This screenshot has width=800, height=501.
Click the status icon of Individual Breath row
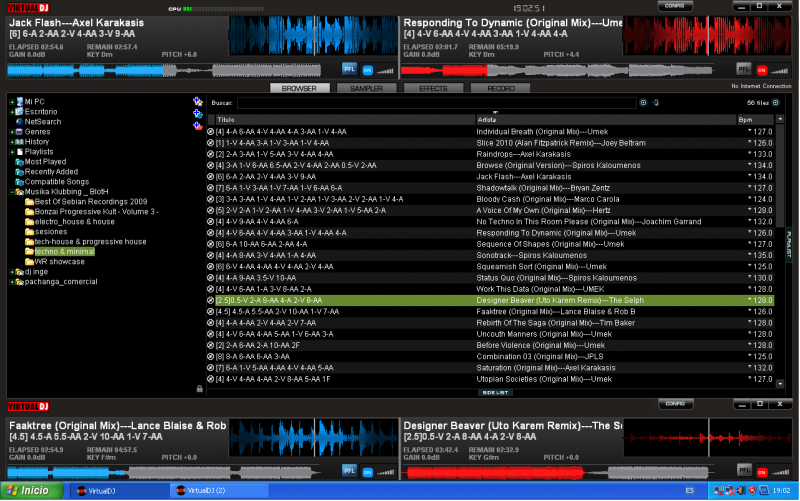(x=210, y=132)
